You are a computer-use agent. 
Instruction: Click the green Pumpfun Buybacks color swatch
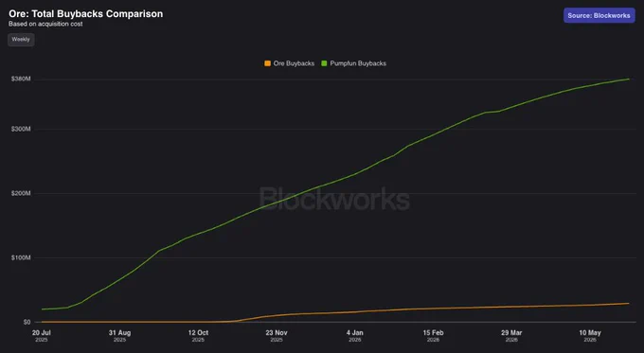pos(324,63)
